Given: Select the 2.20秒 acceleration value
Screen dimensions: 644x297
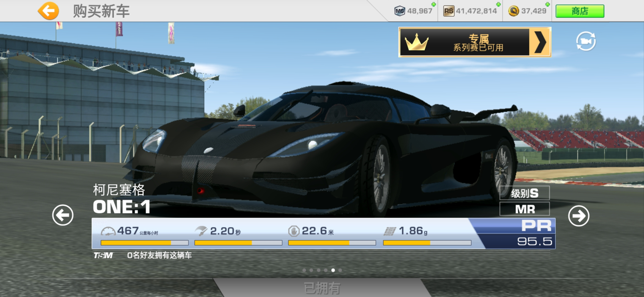Looking at the screenshot, I should [225, 231].
